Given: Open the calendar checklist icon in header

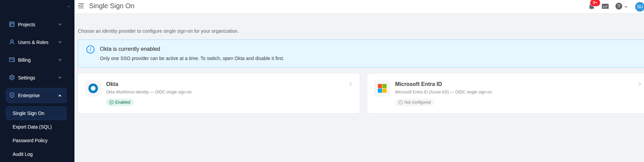Looking at the screenshot, I should [605, 6].
